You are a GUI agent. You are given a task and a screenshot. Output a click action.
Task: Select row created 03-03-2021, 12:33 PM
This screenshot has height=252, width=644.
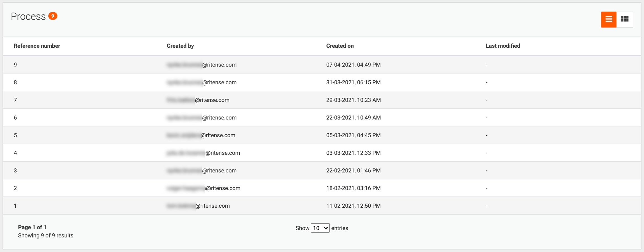click(x=353, y=153)
